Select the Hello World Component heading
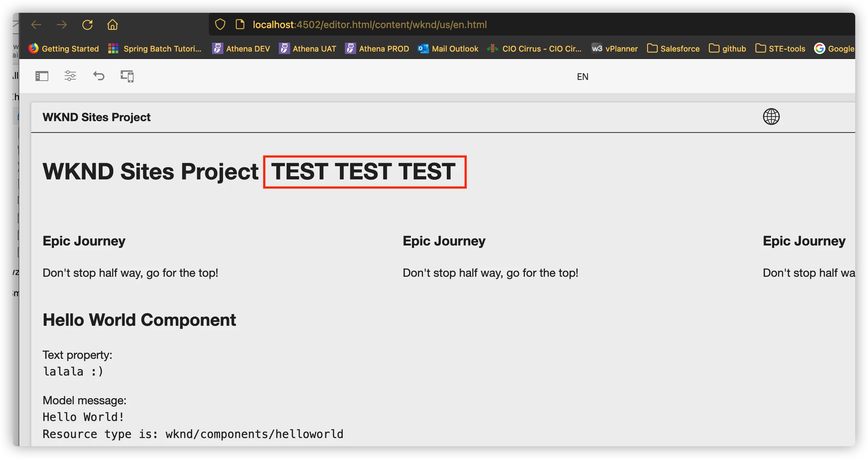The height and width of the screenshot is (459, 868). [139, 320]
